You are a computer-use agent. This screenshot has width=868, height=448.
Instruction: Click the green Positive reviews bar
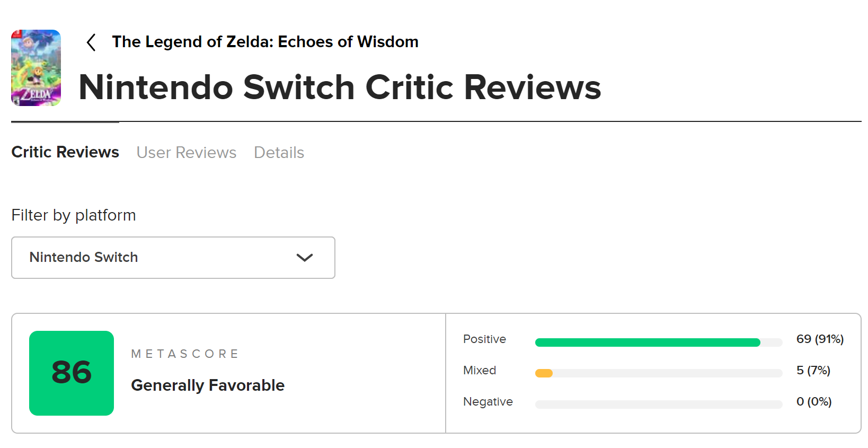tap(647, 342)
